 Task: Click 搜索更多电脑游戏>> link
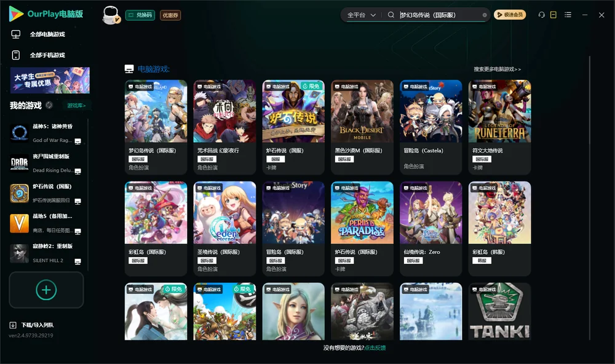[x=497, y=69]
